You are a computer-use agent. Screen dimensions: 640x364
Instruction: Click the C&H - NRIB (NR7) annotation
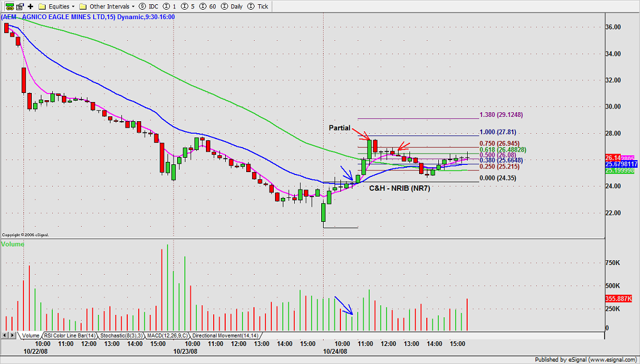tap(400, 188)
